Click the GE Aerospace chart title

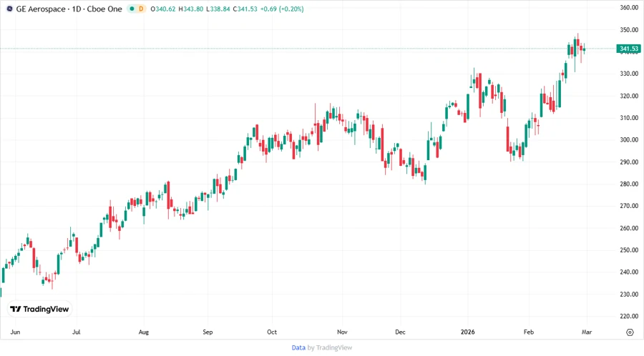[69, 9]
